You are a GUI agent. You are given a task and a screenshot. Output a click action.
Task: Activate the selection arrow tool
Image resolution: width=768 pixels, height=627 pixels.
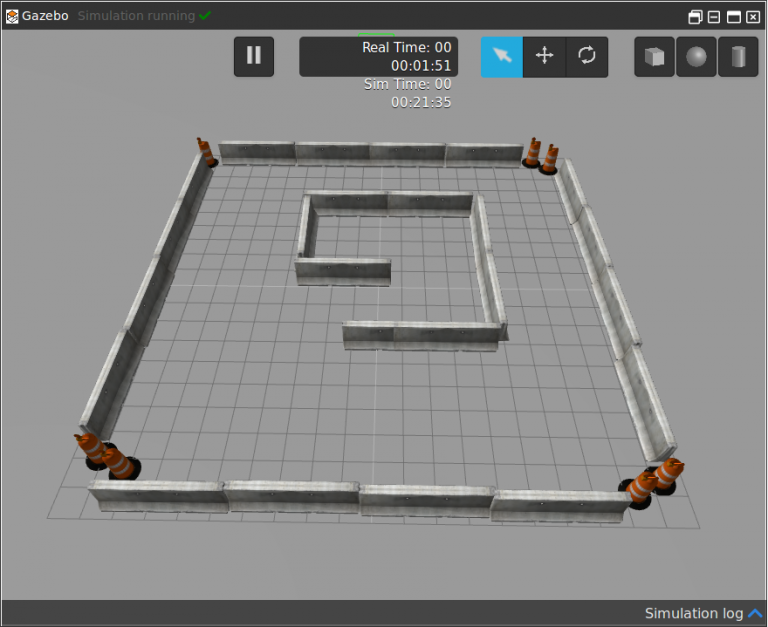(502, 56)
